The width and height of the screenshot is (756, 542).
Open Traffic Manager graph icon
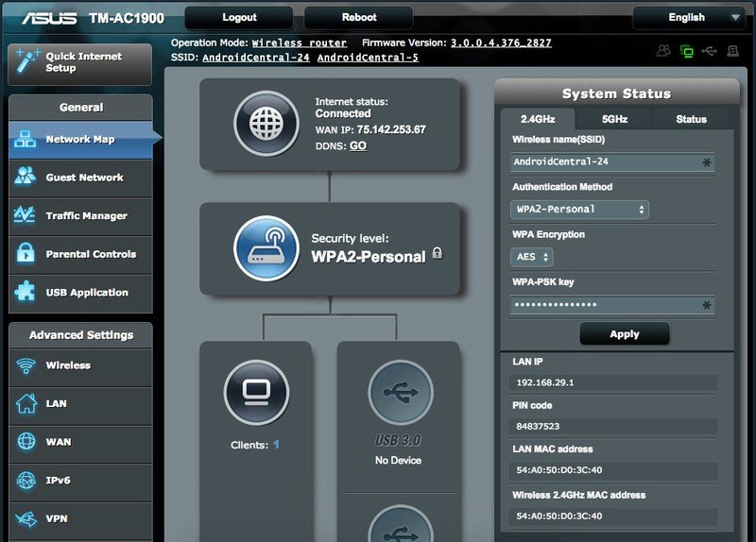click(x=25, y=215)
